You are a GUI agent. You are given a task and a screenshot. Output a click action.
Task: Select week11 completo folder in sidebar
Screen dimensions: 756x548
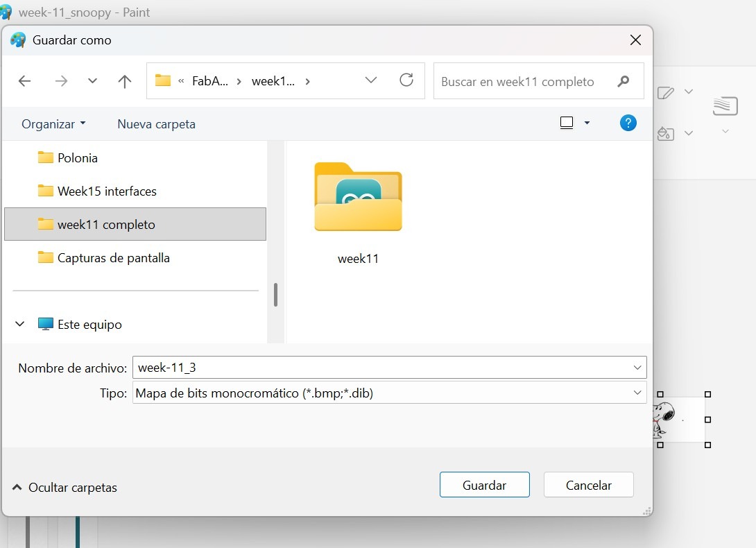pos(135,224)
